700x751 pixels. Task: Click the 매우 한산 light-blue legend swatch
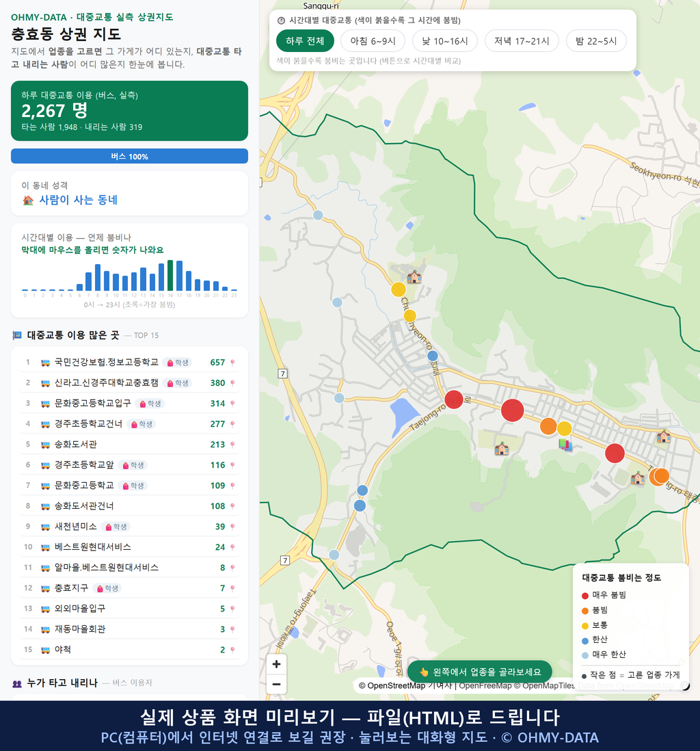coord(584,656)
